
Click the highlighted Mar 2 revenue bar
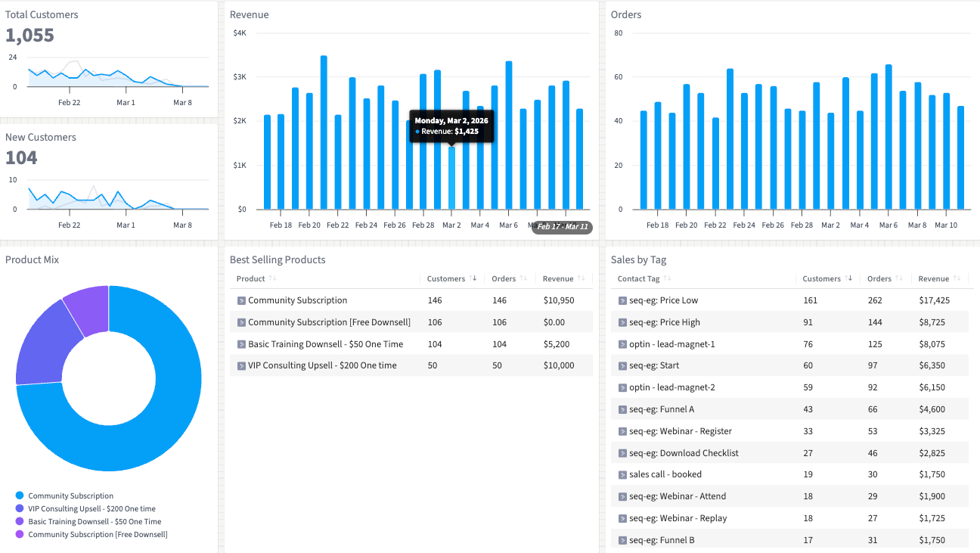(x=451, y=178)
